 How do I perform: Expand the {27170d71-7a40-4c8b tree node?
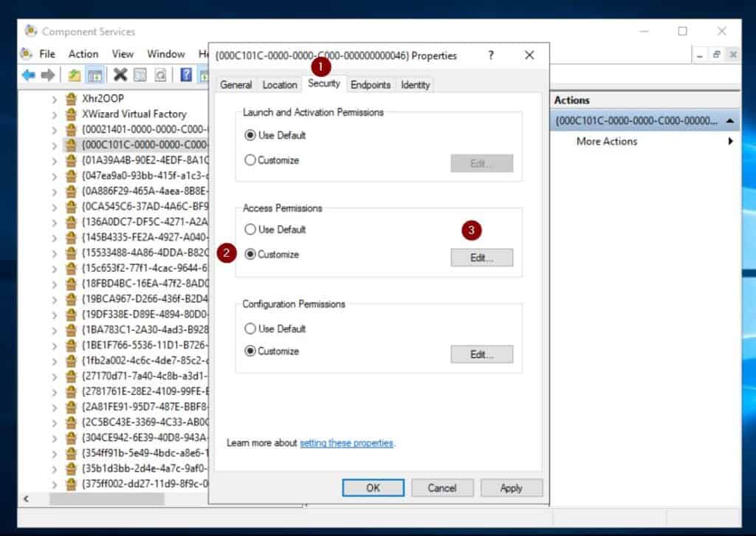[x=55, y=377]
